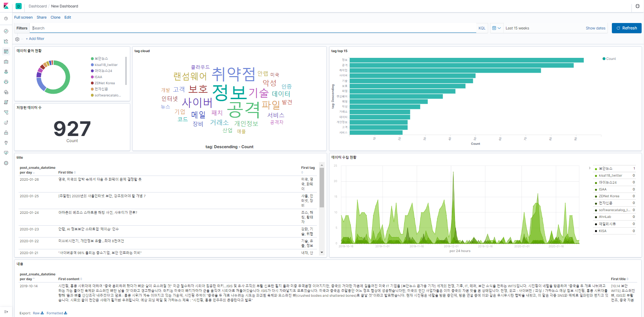Click the recently viewed clock icon
Image resolution: width=644 pixels, height=317 pixels.
(6, 19)
